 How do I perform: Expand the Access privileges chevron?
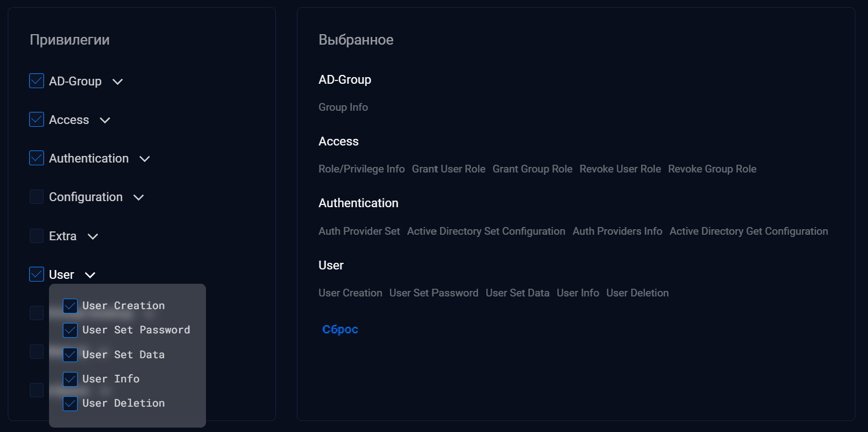(105, 120)
